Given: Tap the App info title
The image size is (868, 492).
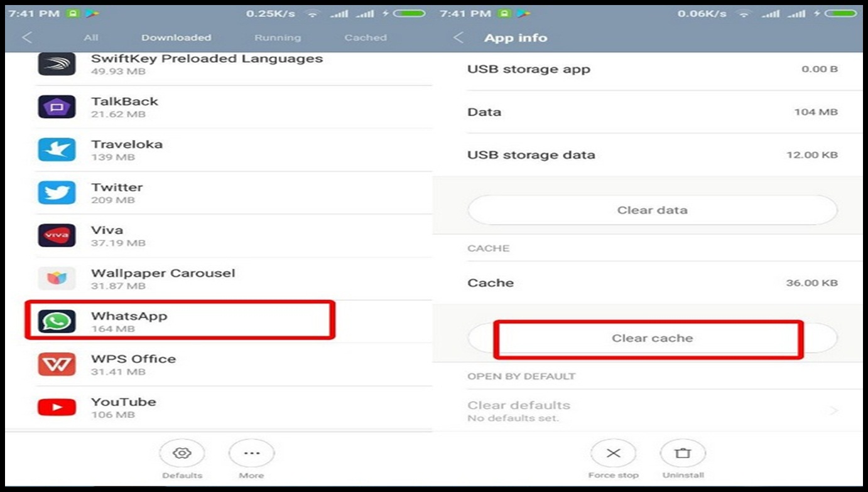Looking at the screenshot, I should click(x=516, y=38).
